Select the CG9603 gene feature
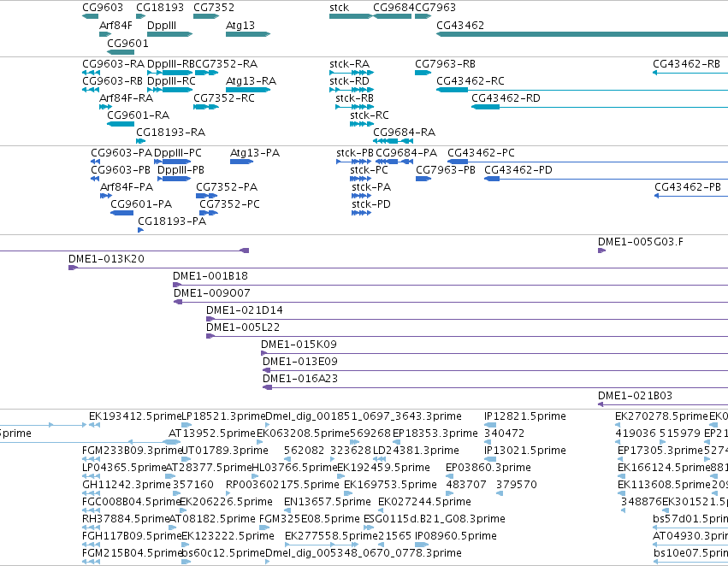 90,16
